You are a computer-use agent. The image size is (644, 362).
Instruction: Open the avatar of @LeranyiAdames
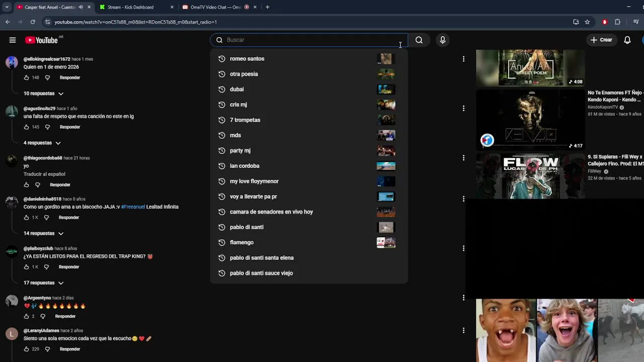point(12,334)
